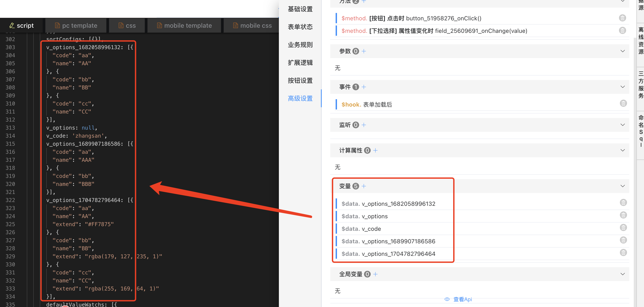Delete the field_25609691_onChange method with trash icon
This screenshot has height=307, width=644.
point(622,31)
